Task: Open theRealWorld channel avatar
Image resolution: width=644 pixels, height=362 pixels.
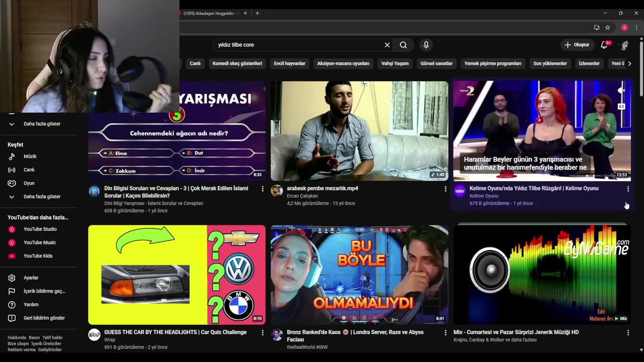Action: 277,334
